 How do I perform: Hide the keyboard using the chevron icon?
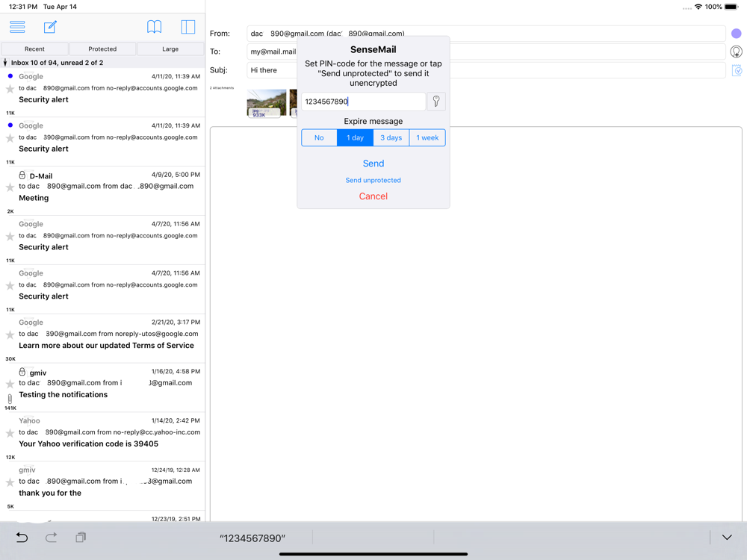click(727, 538)
